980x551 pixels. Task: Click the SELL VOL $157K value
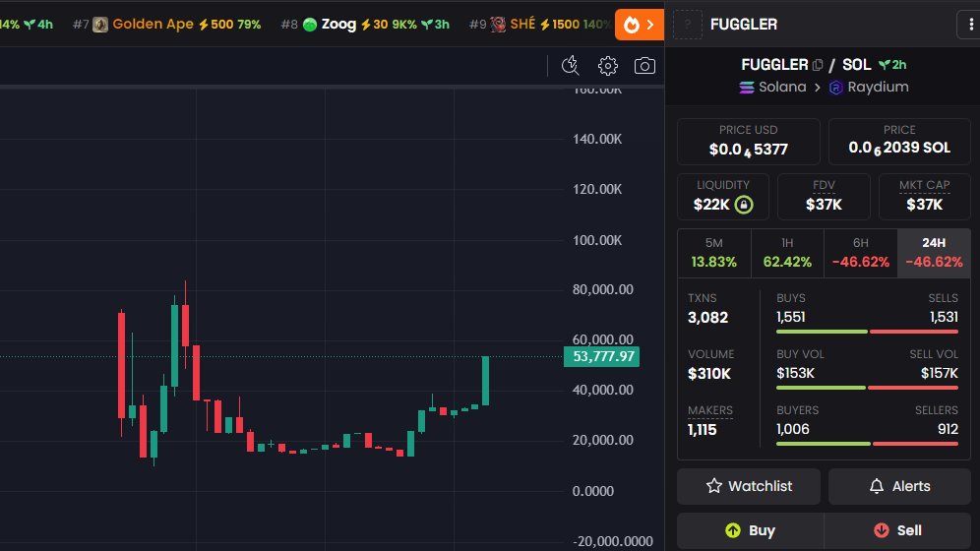[x=940, y=373]
